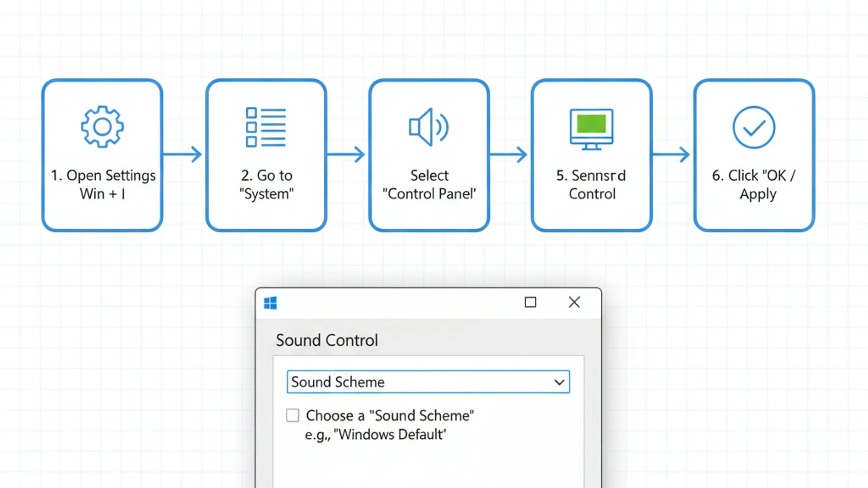Select the "1. Open Settings Win + I" label

coord(103,184)
